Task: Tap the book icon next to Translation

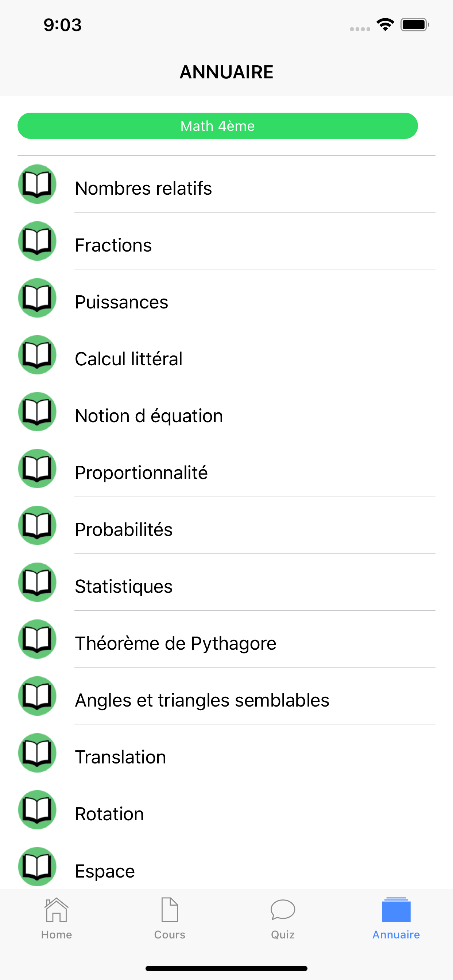Action: pos(37,753)
